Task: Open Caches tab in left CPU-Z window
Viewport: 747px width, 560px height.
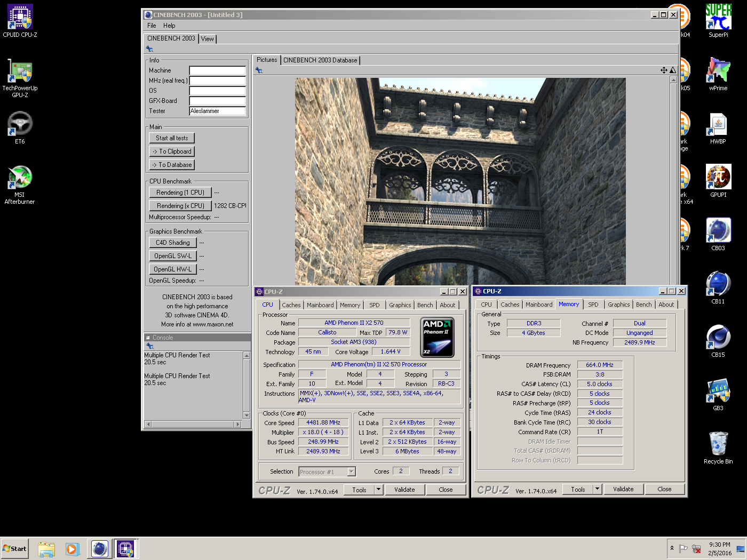Action: tap(291, 305)
